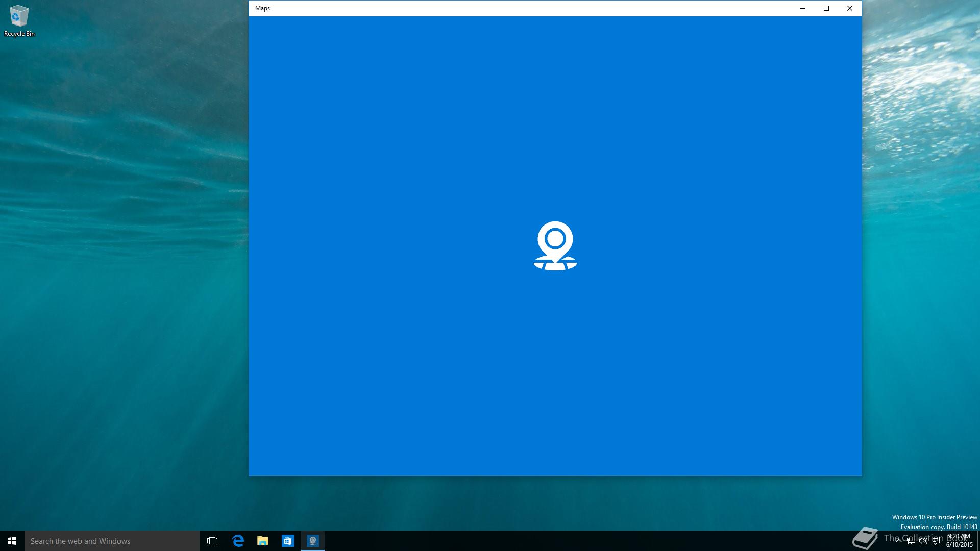The width and height of the screenshot is (980, 551).
Task: Click the 'Search the web and Windows' box
Action: [112, 541]
